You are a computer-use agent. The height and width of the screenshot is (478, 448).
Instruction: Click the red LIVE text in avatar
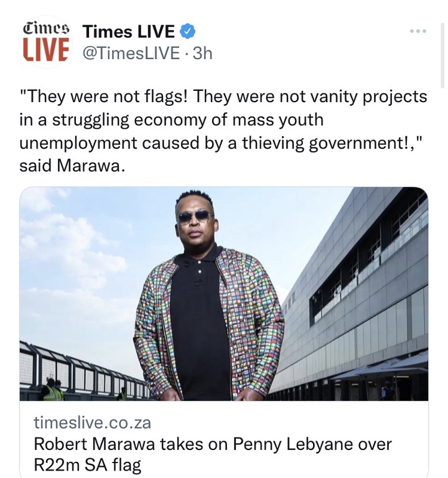tap(45, 50)
